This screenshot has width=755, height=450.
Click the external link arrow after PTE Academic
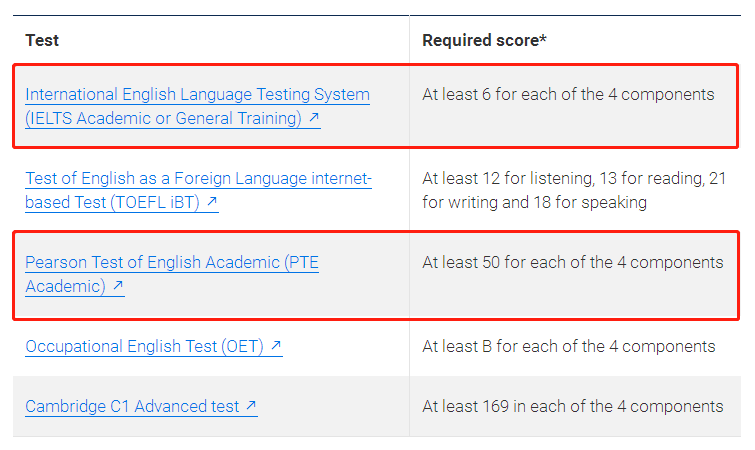[x=118, y=286]
